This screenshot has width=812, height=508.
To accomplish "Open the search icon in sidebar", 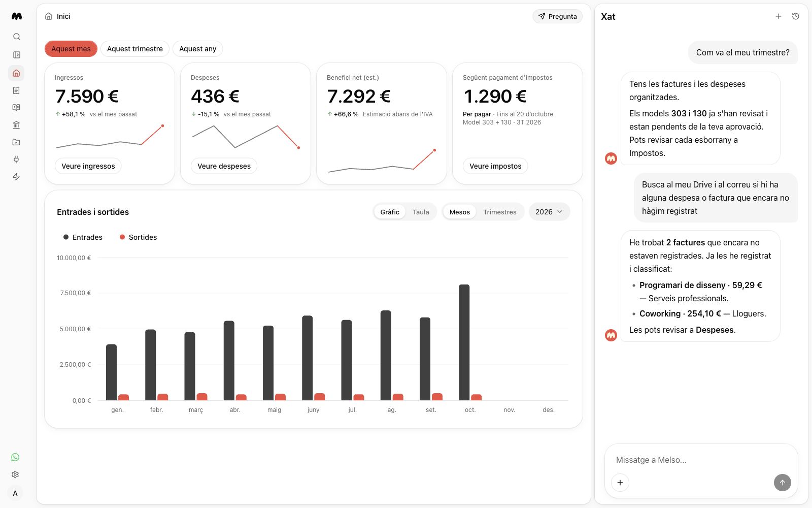I will click(16, 37).
